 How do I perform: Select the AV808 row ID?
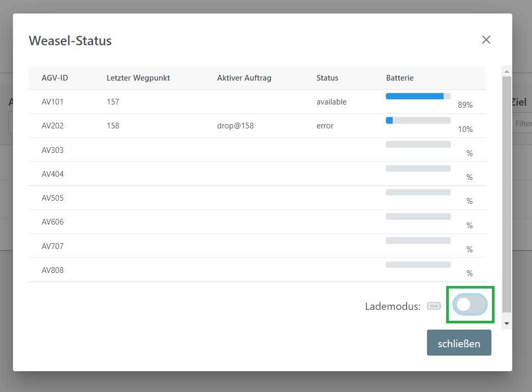coord(53,270)
